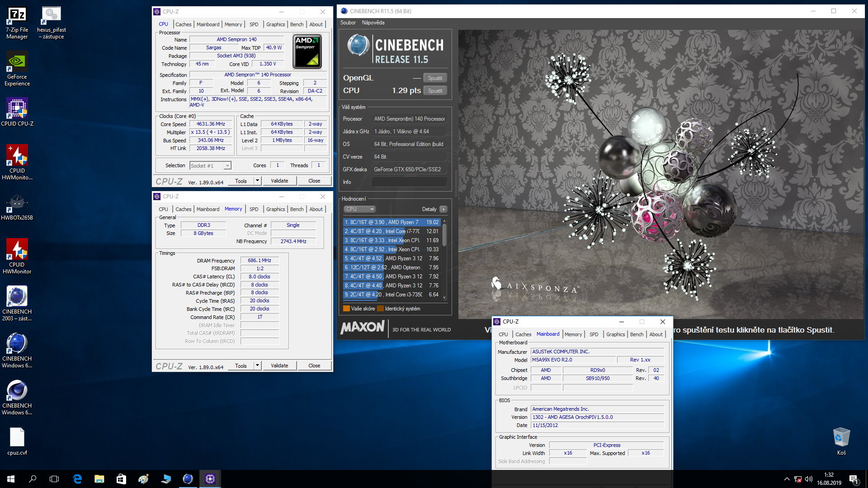Screen dimensions: 868x488
Task: Open Graphics tab in Mainboard CPU-Z window
Action: pyautogui.click(x=616, y=334)
